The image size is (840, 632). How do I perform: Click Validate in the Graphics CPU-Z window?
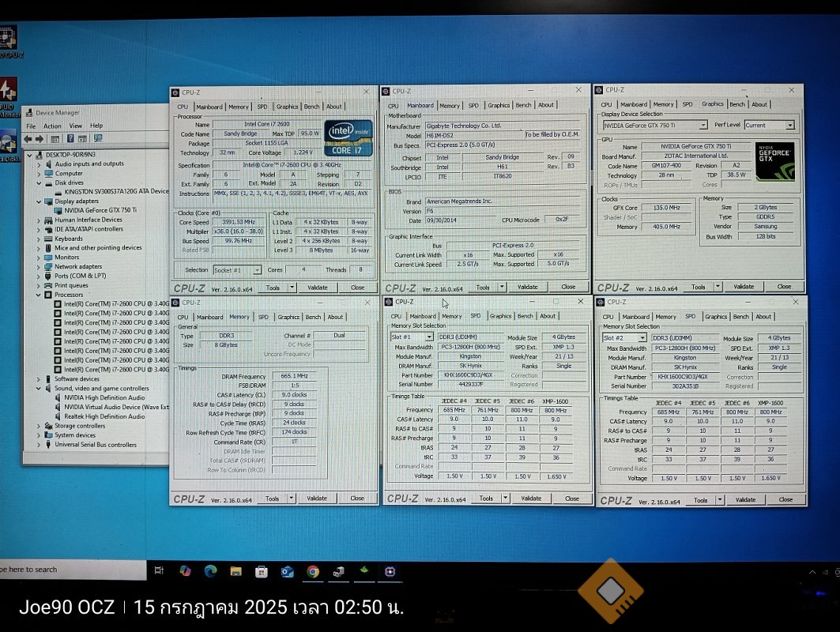(744, 287)
